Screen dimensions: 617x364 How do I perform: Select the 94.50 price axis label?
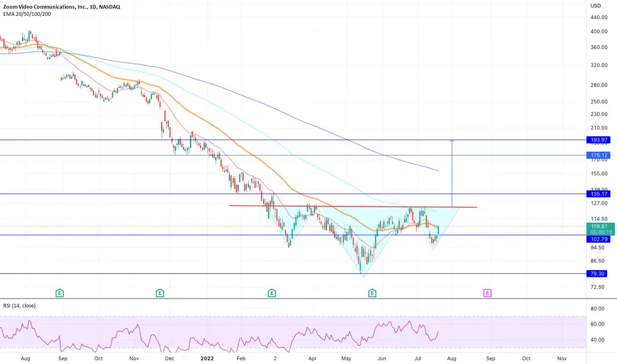tap(597, 248)
